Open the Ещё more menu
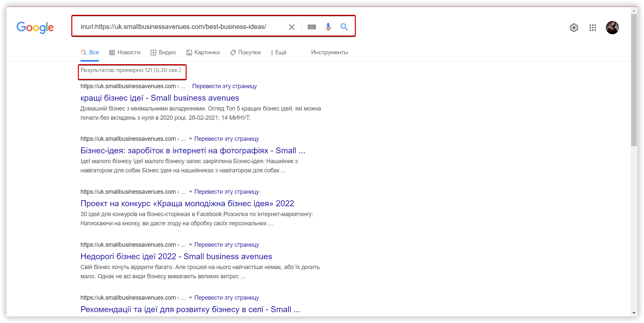This screenshot has width=644, height=323. click(x=279, y=52)
